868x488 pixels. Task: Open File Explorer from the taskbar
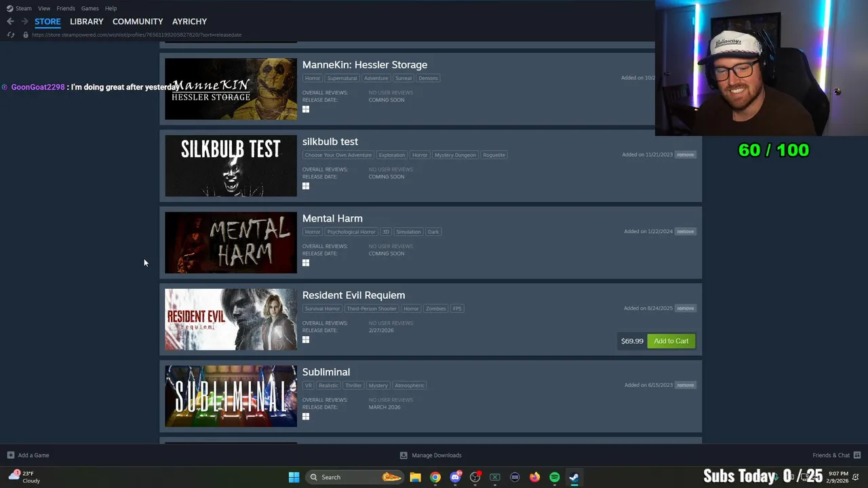click(415, 477)
